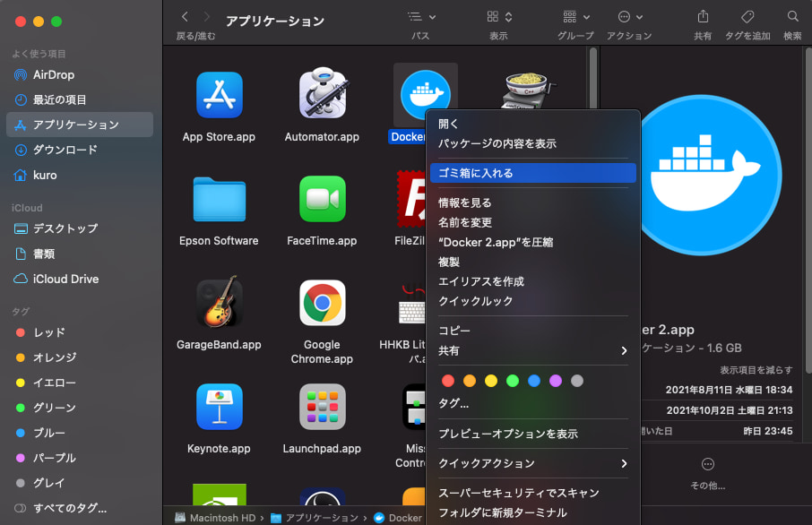Open the Epson Software folder

[219, 199]
